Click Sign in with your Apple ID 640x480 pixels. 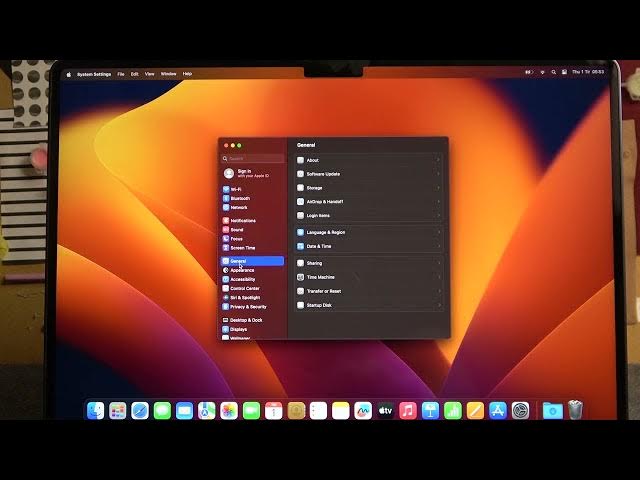pos(252,173)
